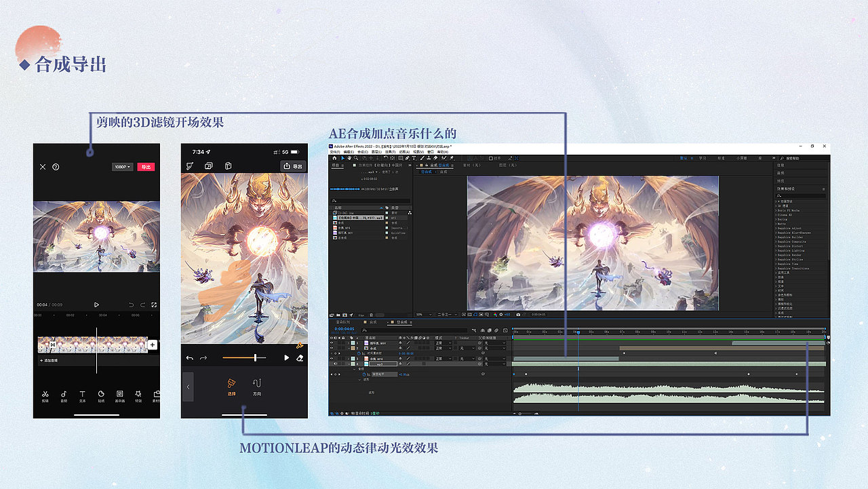
Task: Select the After Effects Puppet Pin tool
Action: point(452,158)
